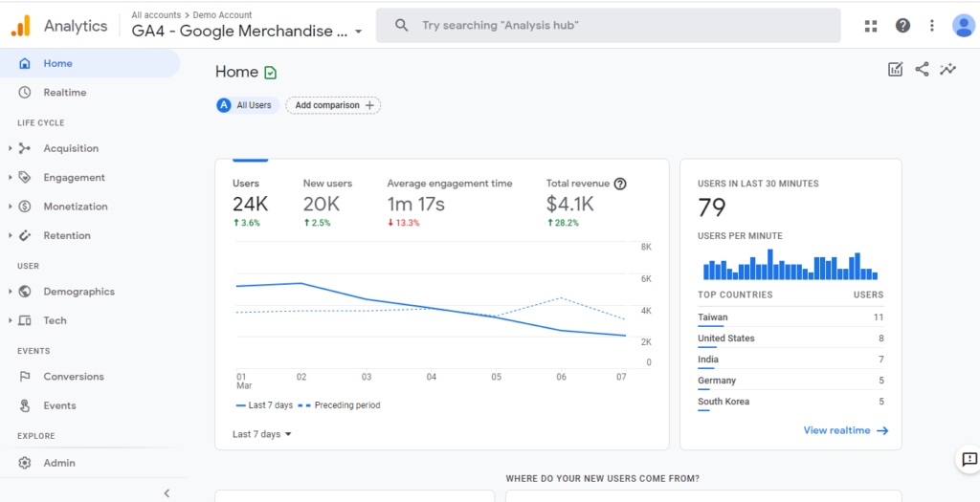Open the Google apps grid icon

tap(871, 26)
